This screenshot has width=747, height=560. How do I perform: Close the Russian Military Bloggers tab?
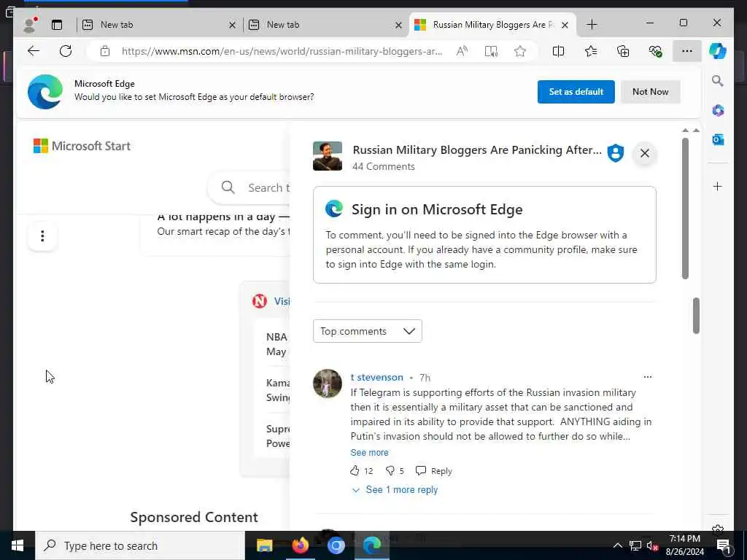565,25
